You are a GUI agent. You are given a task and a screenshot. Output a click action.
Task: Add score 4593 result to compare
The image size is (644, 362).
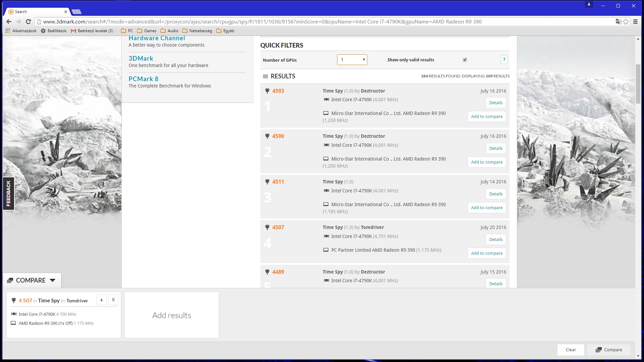[487, 117]
